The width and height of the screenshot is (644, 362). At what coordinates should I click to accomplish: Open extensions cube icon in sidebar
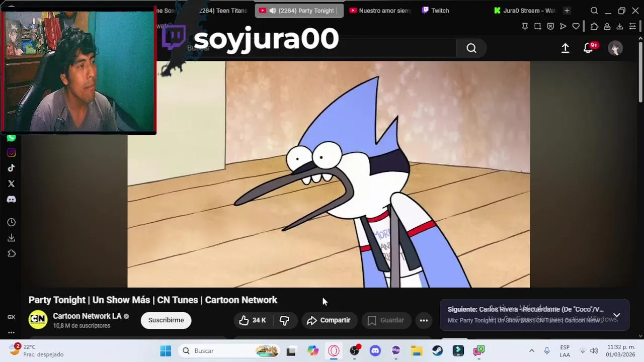[11, 253]
